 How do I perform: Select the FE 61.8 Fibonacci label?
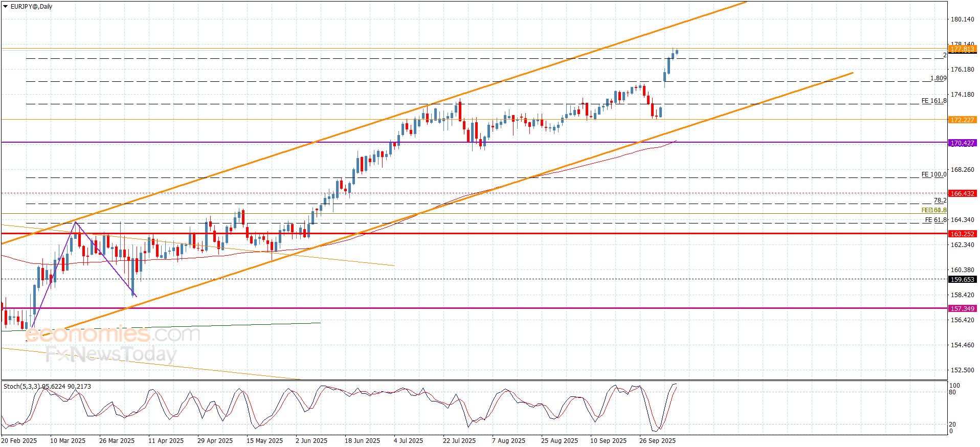click(x=936, y=220)
